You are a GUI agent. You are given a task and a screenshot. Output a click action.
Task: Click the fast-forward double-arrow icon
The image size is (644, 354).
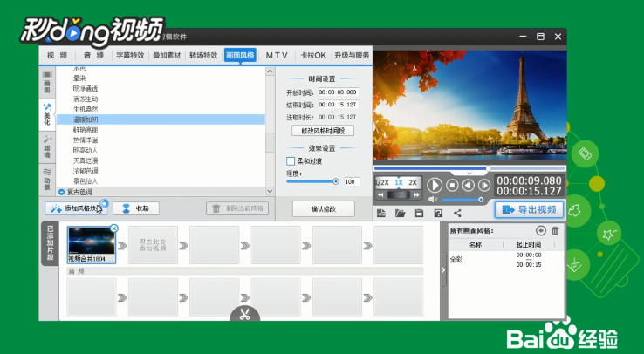click(x=417, y=194)
